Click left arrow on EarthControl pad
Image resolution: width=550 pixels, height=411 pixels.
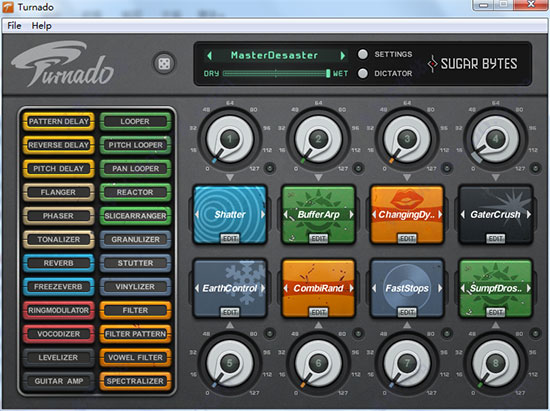[197, 288]
